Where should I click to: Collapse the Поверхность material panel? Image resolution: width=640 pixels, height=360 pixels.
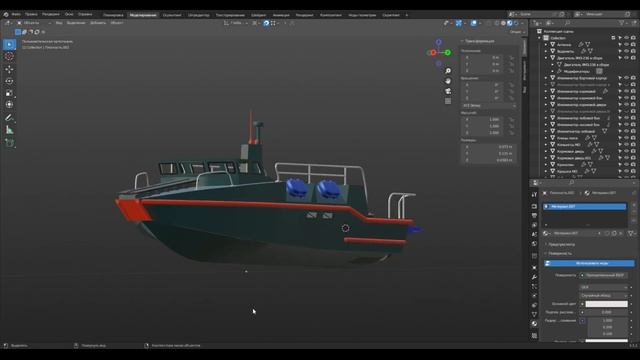point(560,253)
